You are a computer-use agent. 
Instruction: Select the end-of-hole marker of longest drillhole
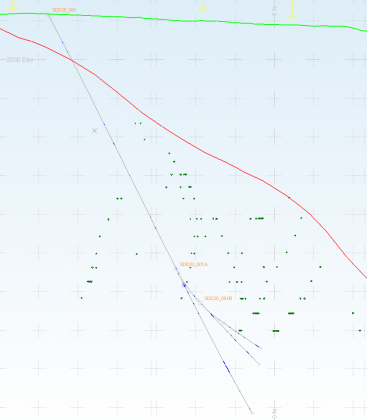(252, 413)
